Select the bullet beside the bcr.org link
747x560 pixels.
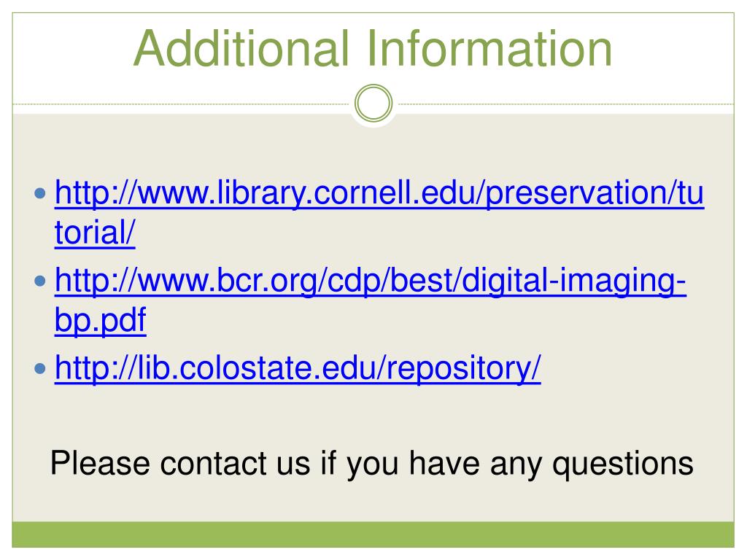tap(40, 281)
